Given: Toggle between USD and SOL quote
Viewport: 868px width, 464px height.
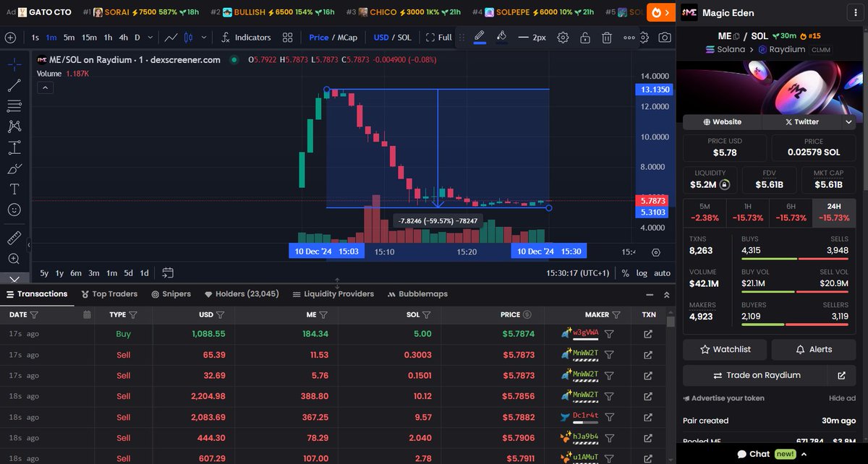Looking at the screenshot, I should tap(392, 38).
